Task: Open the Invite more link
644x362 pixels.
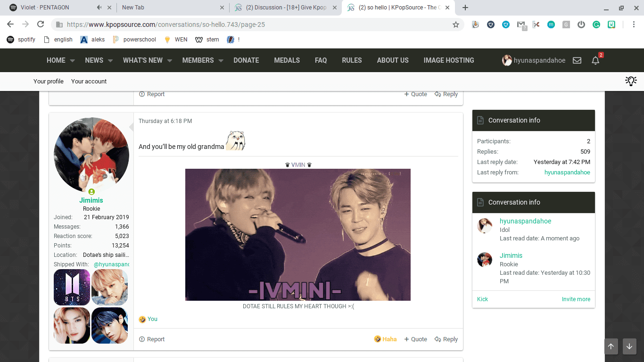Action: [x=576, y=299]
